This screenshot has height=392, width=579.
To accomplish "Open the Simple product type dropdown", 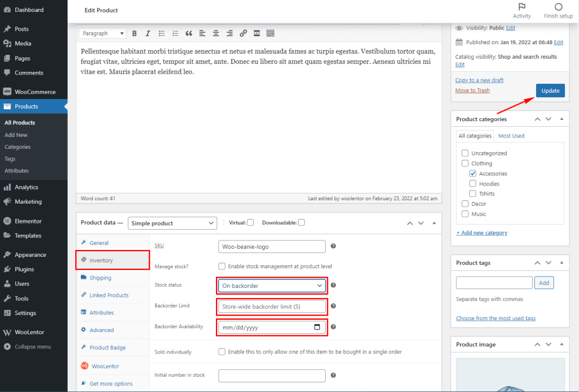I will tap(172, 223).
